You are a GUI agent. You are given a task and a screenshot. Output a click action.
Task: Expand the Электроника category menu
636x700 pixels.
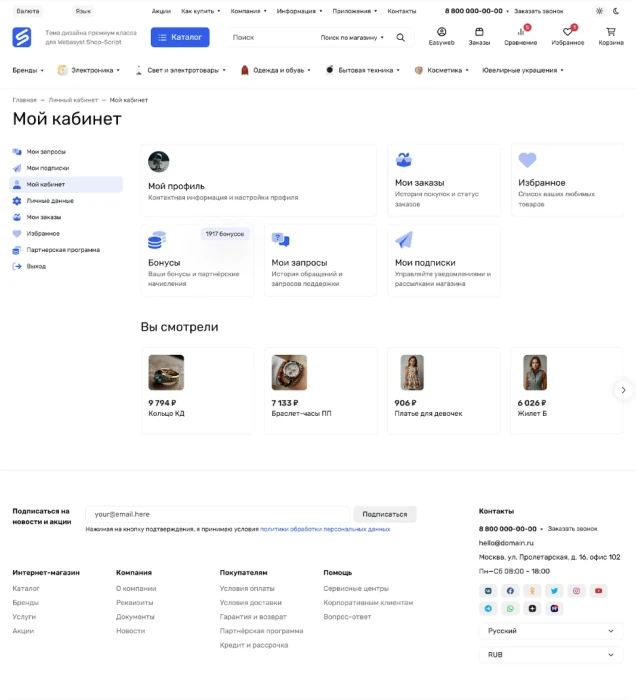(x=89, y=70)
